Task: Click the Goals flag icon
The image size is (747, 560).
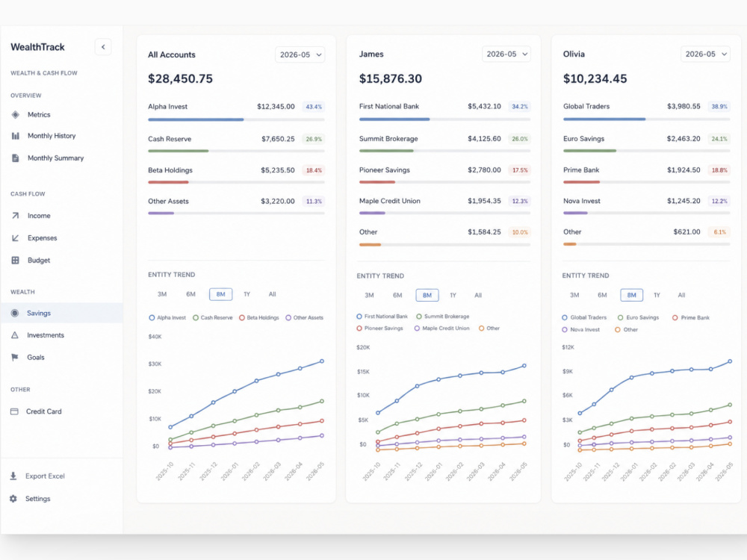Action: (x=15, y=357)
